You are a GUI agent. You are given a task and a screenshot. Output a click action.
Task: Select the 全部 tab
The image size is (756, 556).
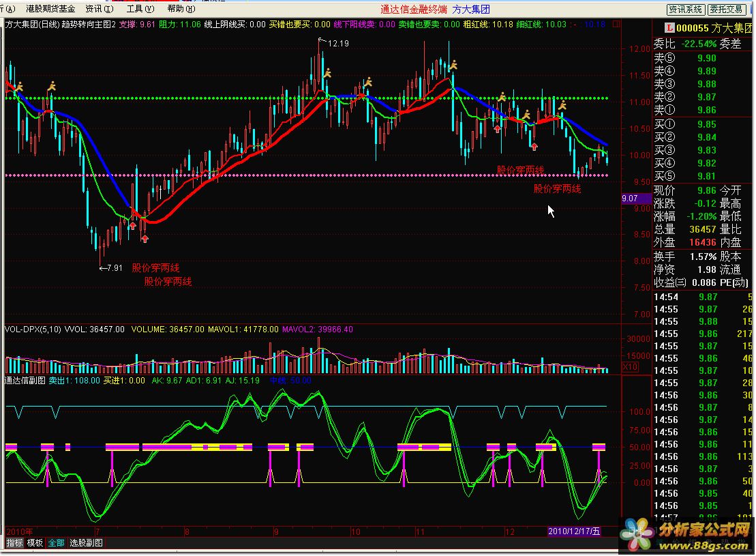tap(56, 543)
